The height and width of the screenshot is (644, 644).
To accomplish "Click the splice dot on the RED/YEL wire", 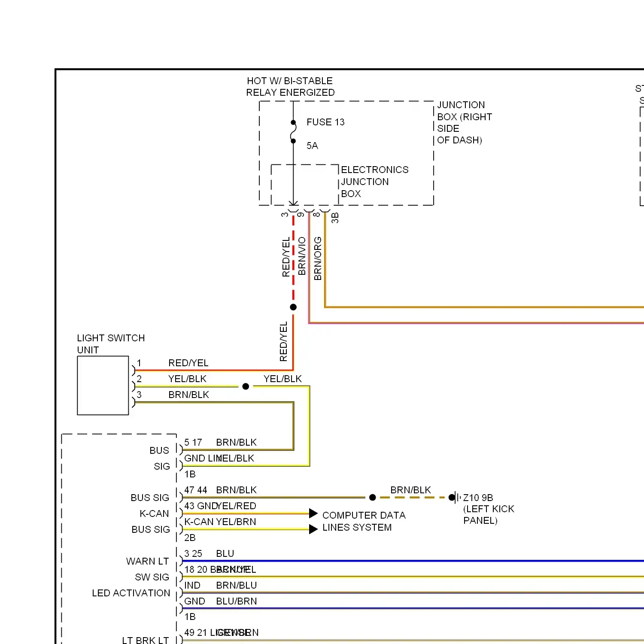I will point(293,307).
